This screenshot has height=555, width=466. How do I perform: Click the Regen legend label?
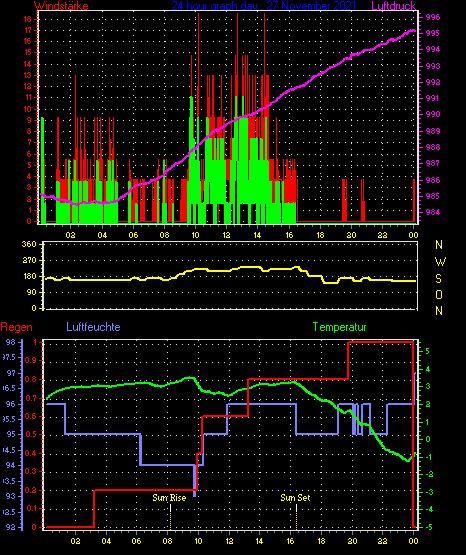[16, 327]
